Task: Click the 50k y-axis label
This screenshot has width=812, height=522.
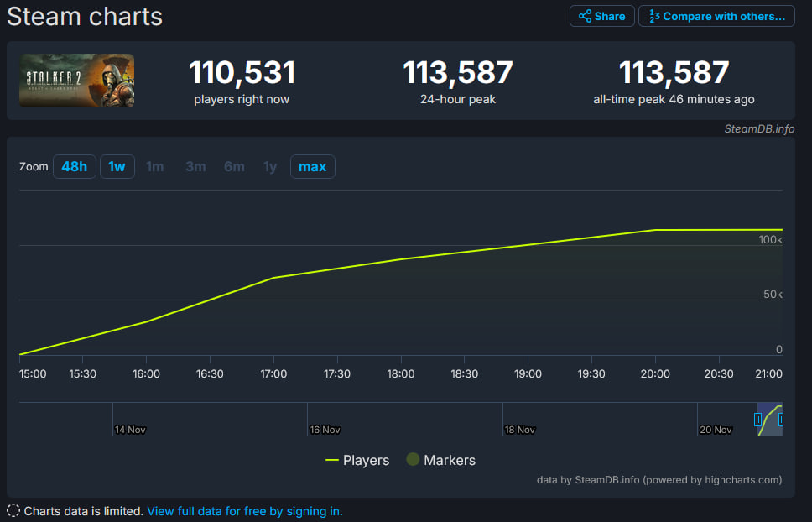Action: click(x=773, y=294)
